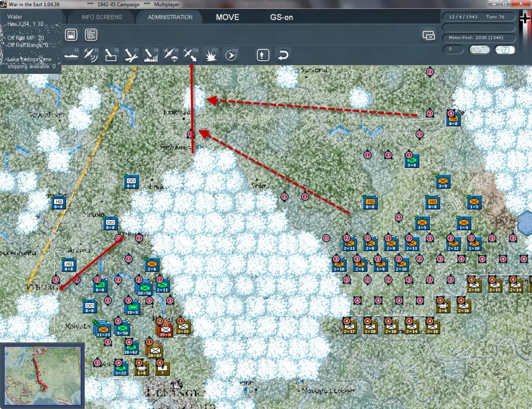
Task: Select the 3=15 Soviet unit counter
Action: pyautogui.click(x=183, y=327)
